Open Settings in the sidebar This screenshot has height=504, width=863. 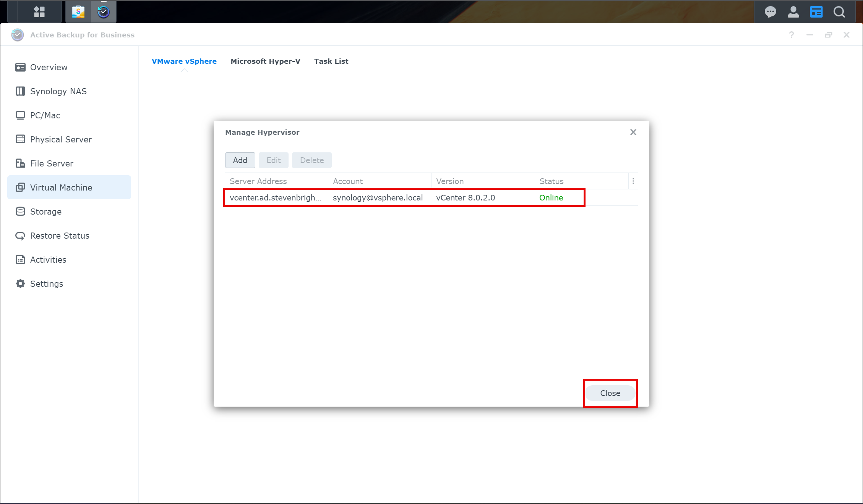(46, 284)
